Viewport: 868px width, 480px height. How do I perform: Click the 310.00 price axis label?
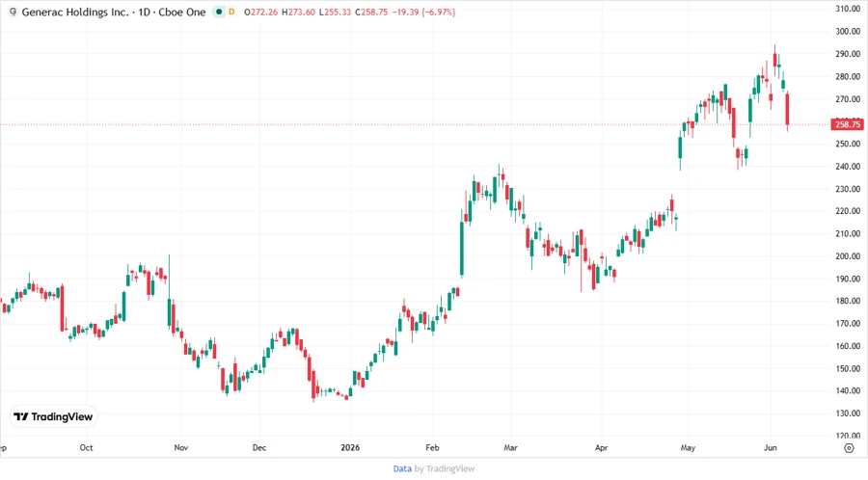848,9
